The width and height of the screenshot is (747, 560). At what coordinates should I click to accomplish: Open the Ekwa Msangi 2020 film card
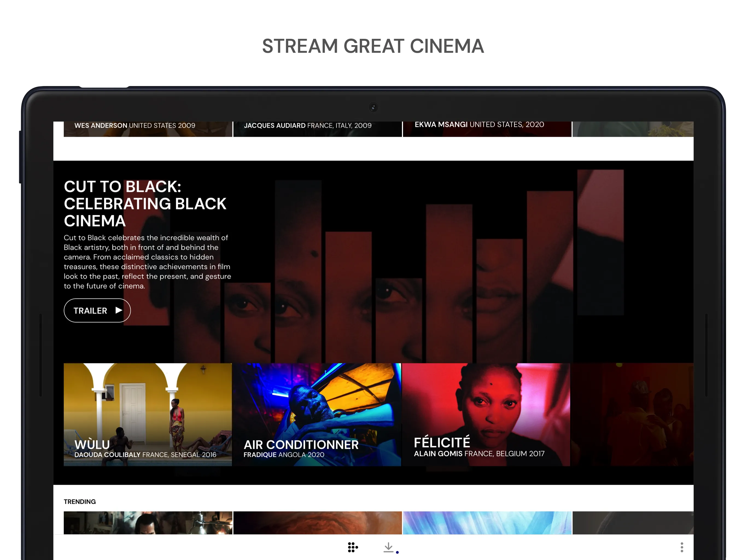(x=487, y=129)
